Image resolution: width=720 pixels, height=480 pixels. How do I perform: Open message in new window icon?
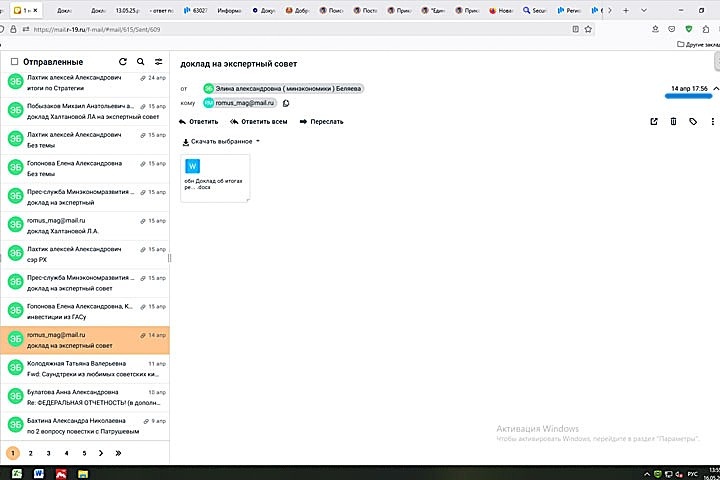pos(654,121)
